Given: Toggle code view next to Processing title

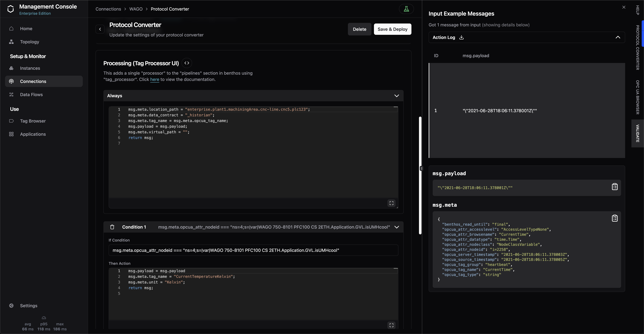Looking at the screenshot, I should (x=187, y=63).
